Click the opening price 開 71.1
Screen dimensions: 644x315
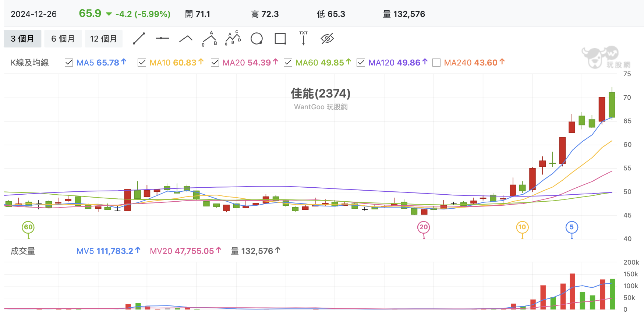point(198,14)
